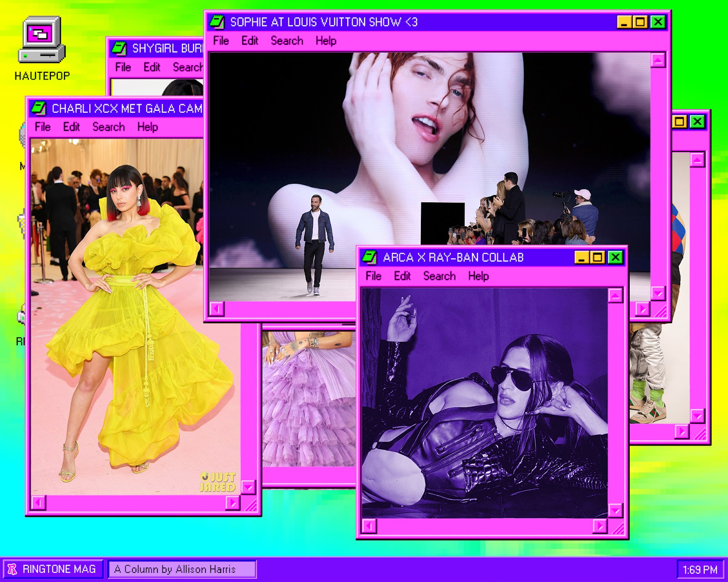Click the notepad icon in the CHARLI XCX window title bar

(38, 108)
